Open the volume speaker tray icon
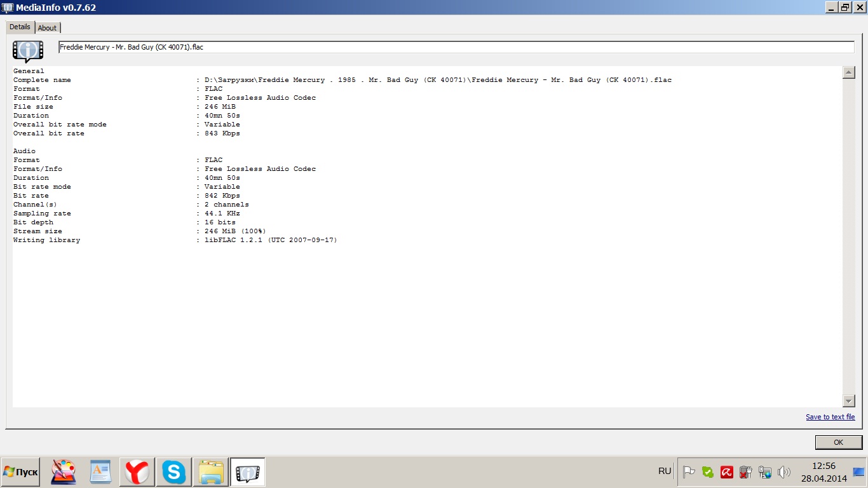The width and height of the screenshot is (868, 488). pyautogui.click(x=784, y=472)
